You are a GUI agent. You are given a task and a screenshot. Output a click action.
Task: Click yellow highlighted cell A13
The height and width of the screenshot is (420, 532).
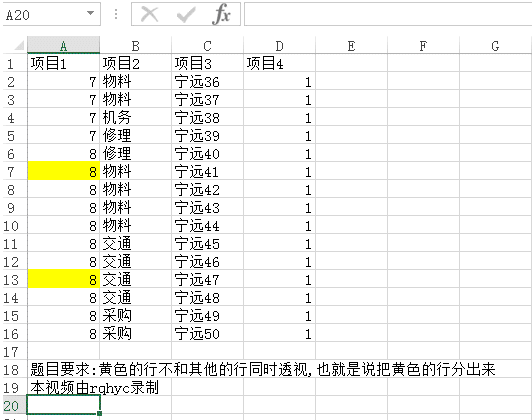pos(63,280)
